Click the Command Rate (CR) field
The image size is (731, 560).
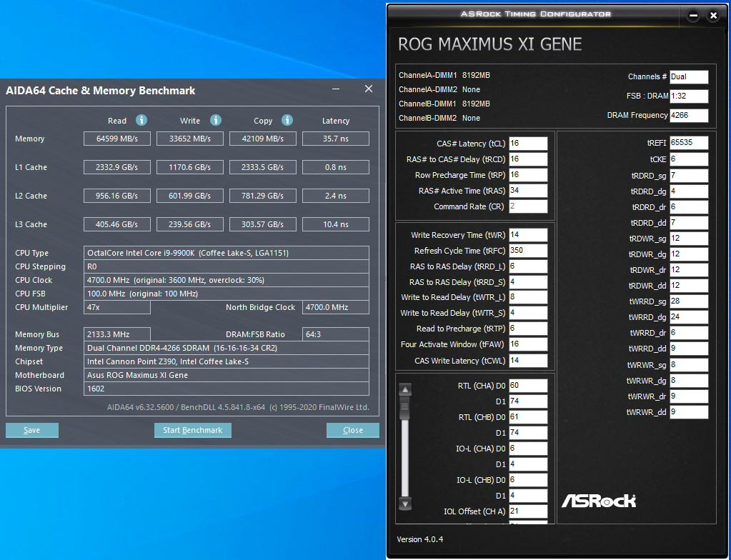tap(528, 206)
